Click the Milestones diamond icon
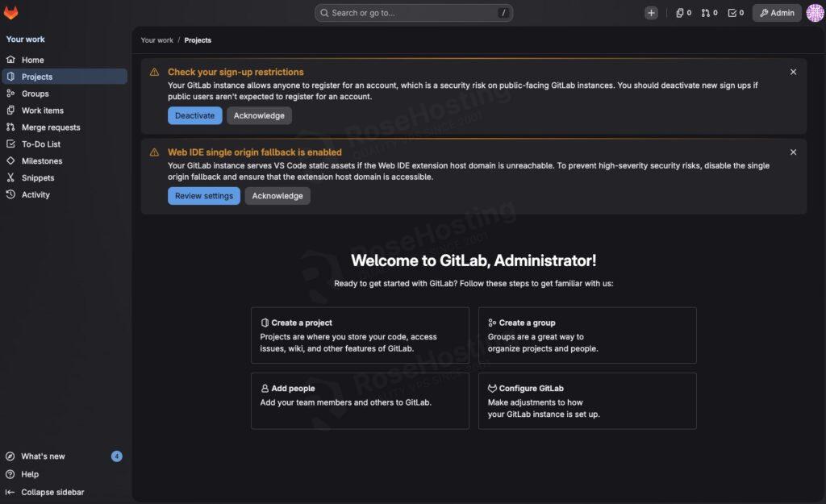Viewport: 826px width, 504px height. pos(10,160)
